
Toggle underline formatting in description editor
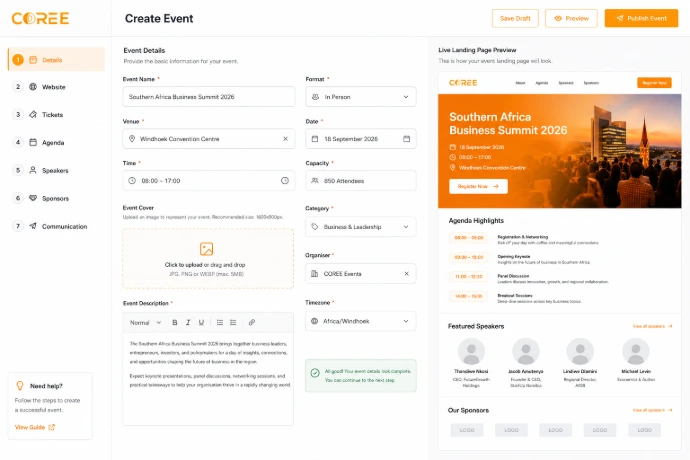click(x=201, y=323)
